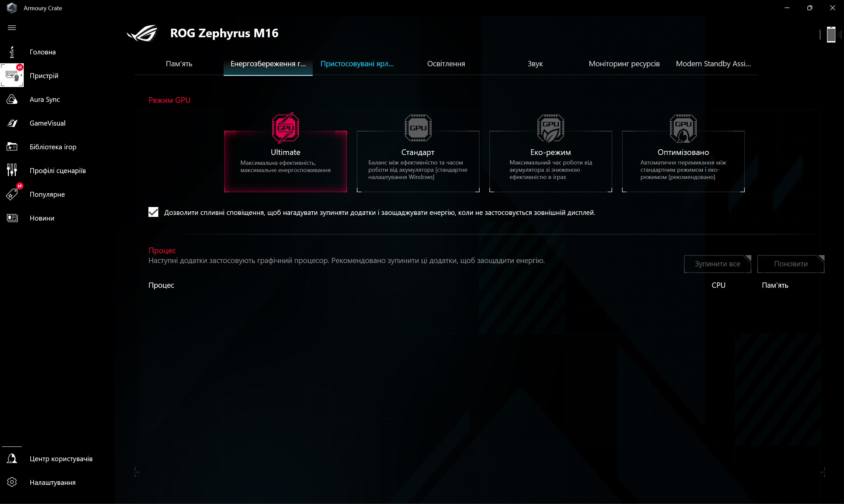Open the Новини news icon
Image resolution: width=844 pixels, height=504 pixels.
coord(12,218)
